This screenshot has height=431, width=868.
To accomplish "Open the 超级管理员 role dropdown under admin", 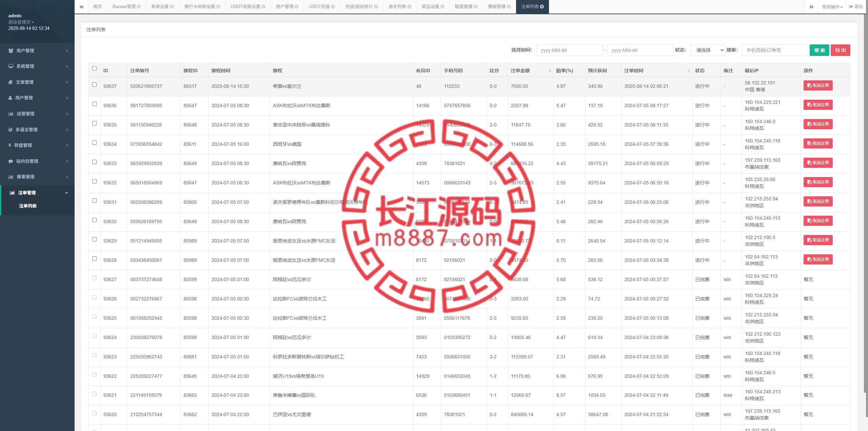I will [21, 22].
